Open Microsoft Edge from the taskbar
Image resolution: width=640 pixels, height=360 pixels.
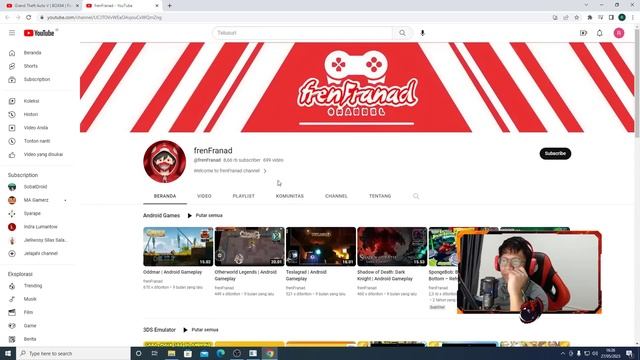220,353
